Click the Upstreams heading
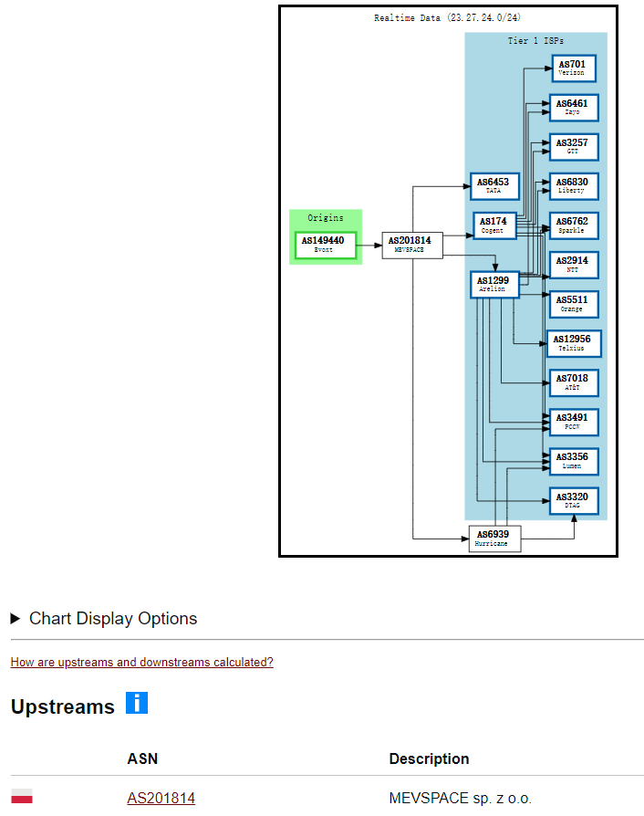The width and height of the screenshot is (644, 816). point(62,706)
